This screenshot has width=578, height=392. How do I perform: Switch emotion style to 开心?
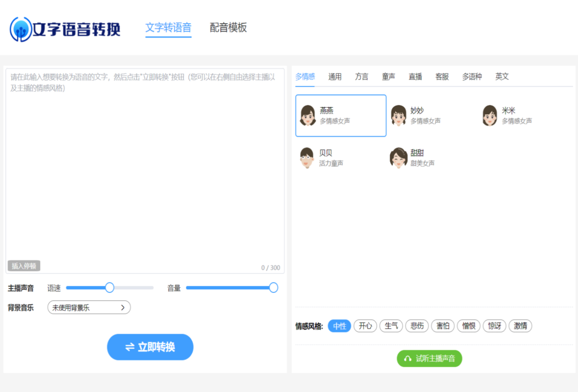point(365,326)
